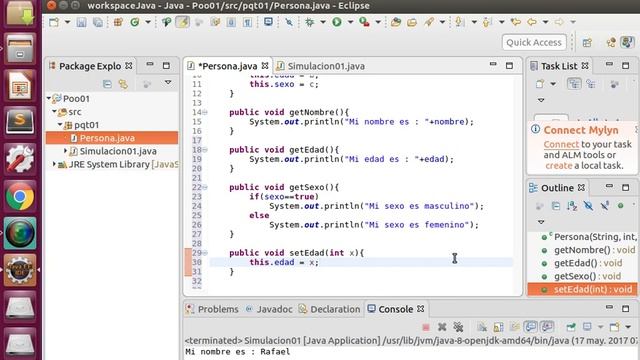This screenshot has height=360, width=640.
Task: Click the New Java Package icon
Action: coord(118,22)
